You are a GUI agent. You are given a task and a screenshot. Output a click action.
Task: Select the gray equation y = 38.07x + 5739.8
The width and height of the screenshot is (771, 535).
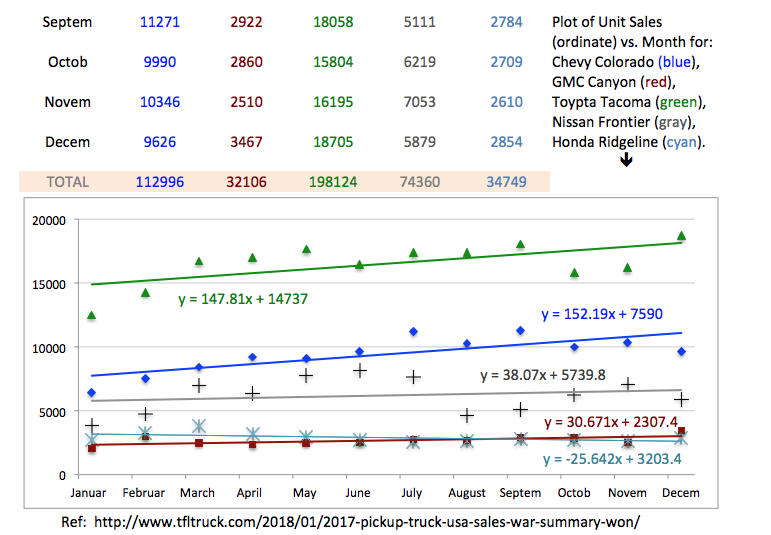coord(543,375)
